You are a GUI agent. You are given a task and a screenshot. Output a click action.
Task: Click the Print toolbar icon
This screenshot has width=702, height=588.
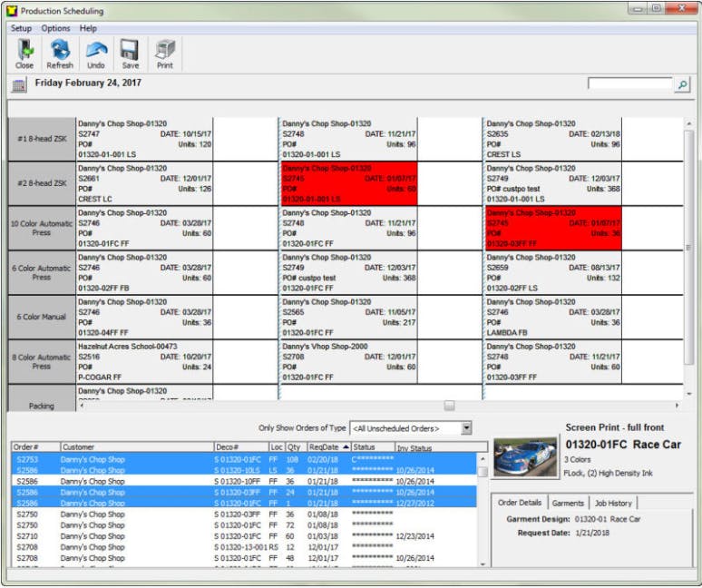pos(164,53)
